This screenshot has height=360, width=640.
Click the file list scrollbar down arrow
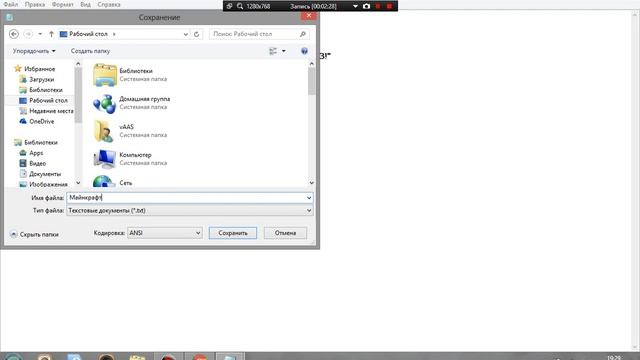311,183
